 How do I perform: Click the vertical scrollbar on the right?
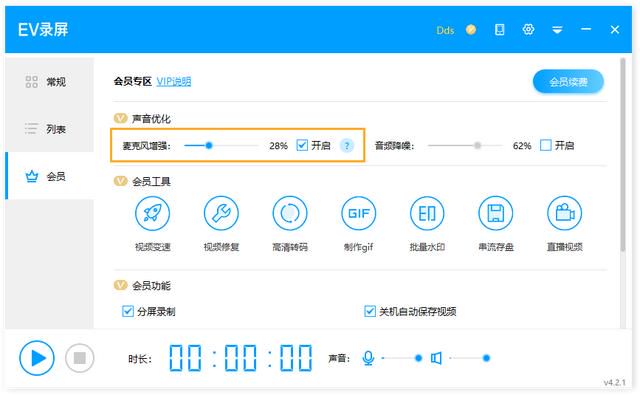pyautogui.click(x=623, y=155)
